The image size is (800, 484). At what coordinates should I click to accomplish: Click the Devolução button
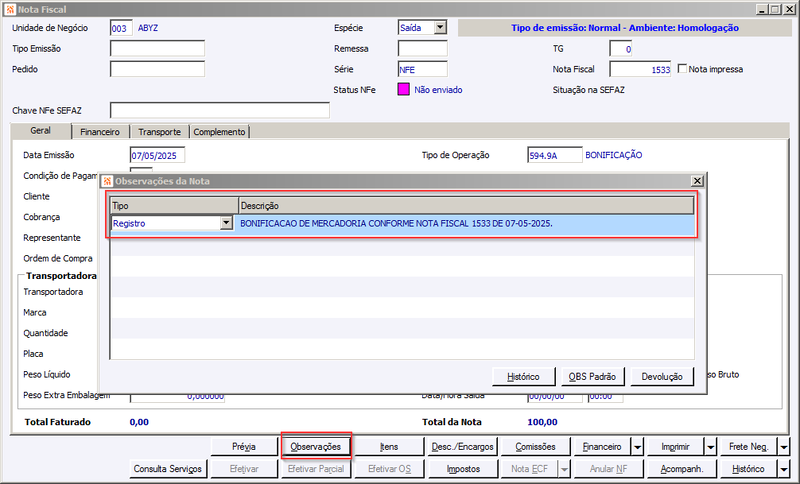(662, 377)
